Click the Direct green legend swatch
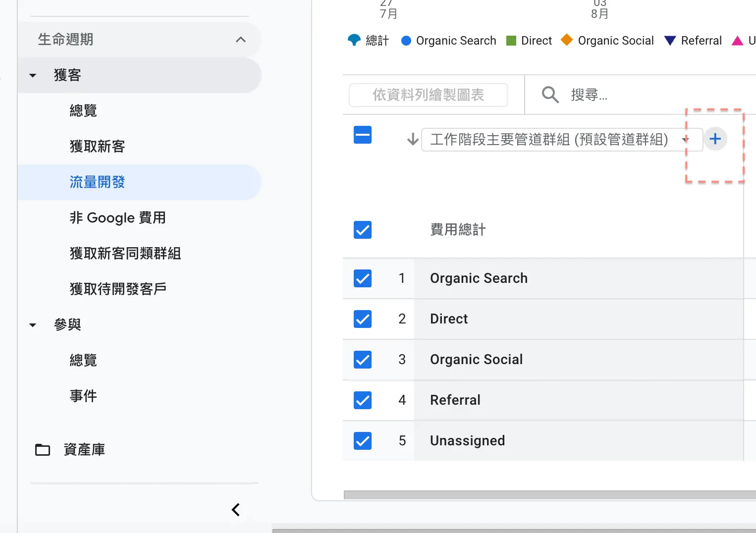 point(511,41)
